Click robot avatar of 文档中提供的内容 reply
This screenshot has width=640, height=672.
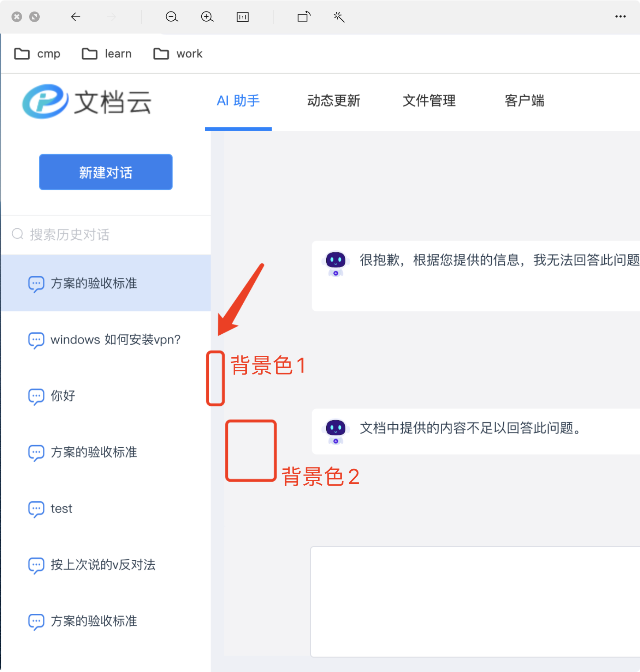pyautogui.click(x=335, y=431)
